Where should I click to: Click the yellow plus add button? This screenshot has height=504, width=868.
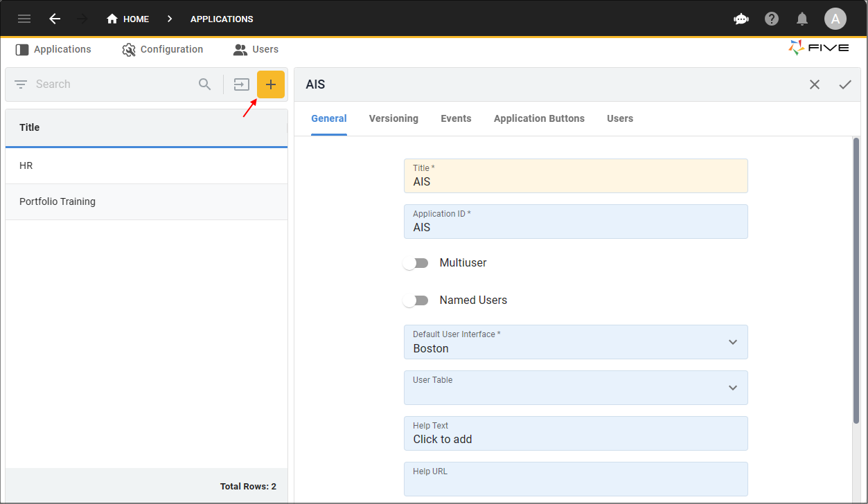pyautogui.click(x=271, y=84)
